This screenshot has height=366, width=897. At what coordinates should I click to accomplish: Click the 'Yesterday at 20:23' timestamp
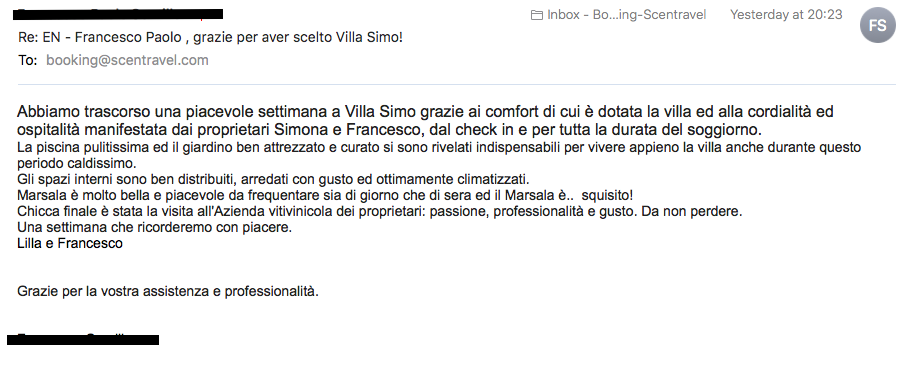click(x=786, y=15)
